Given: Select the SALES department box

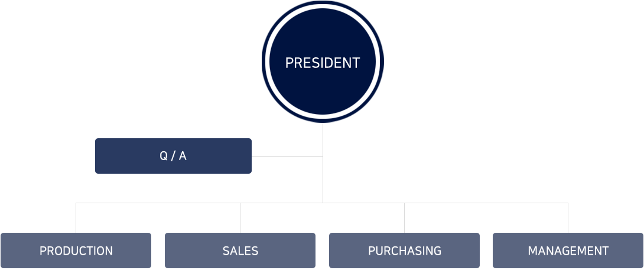Looking at the screenshot, I should (240, 251).
